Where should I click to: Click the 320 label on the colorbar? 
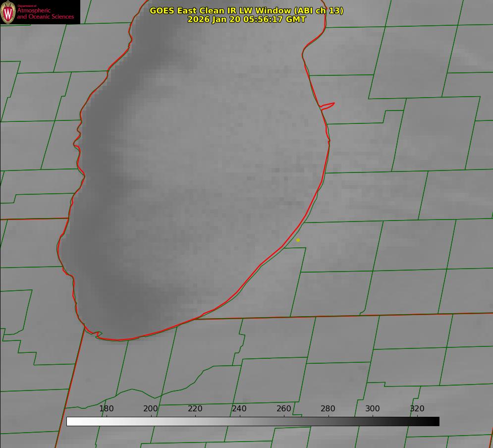click(x=417, y=409)
